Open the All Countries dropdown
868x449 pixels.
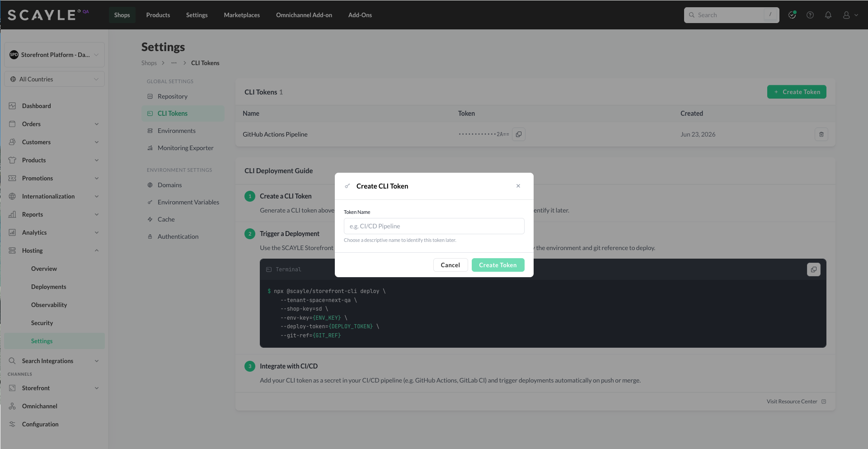[55, 79]
